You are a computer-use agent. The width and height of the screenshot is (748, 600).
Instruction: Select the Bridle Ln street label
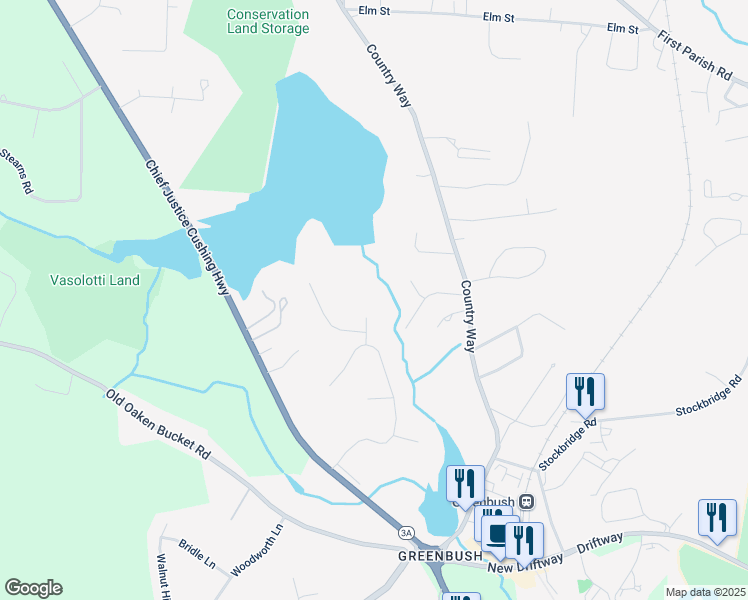click(197, 553)
